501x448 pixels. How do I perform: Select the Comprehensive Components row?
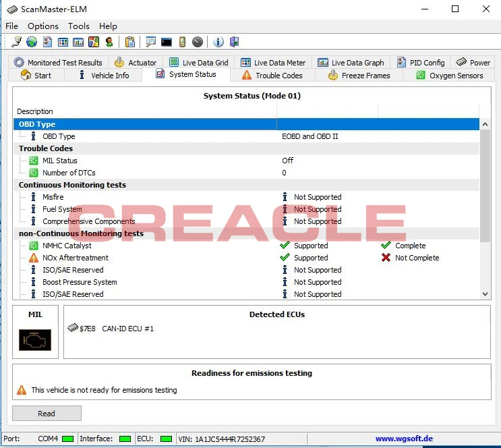point(246,221)
